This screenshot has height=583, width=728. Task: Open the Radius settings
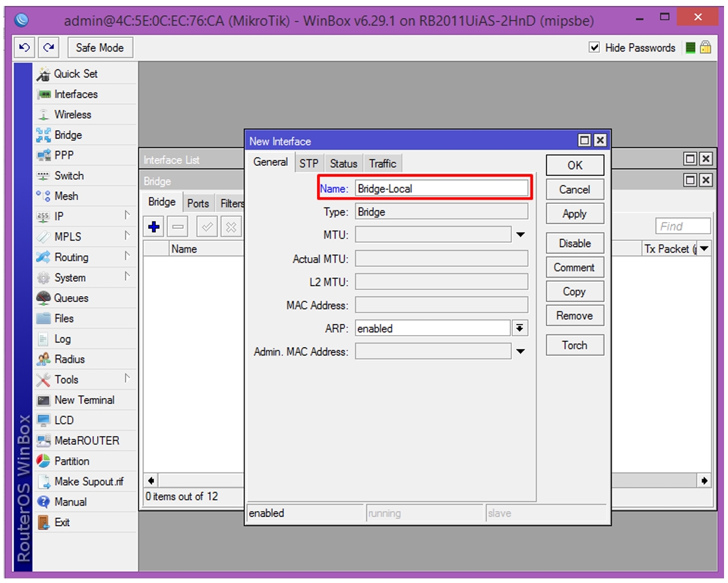click(x=86, y=360)
